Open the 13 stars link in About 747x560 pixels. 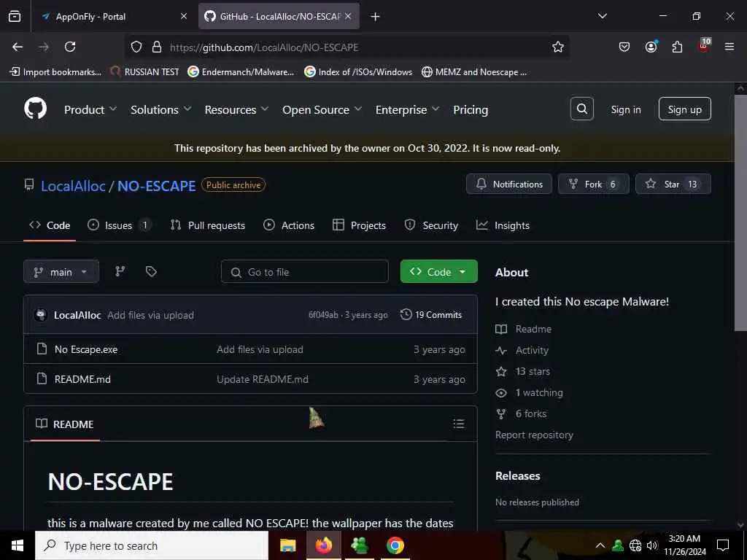(x=533, y=371)
